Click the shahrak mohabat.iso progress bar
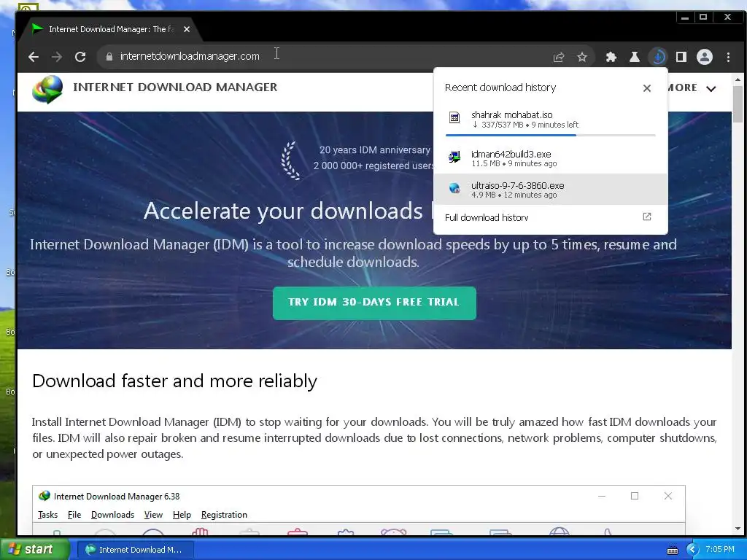 (550, 135)
